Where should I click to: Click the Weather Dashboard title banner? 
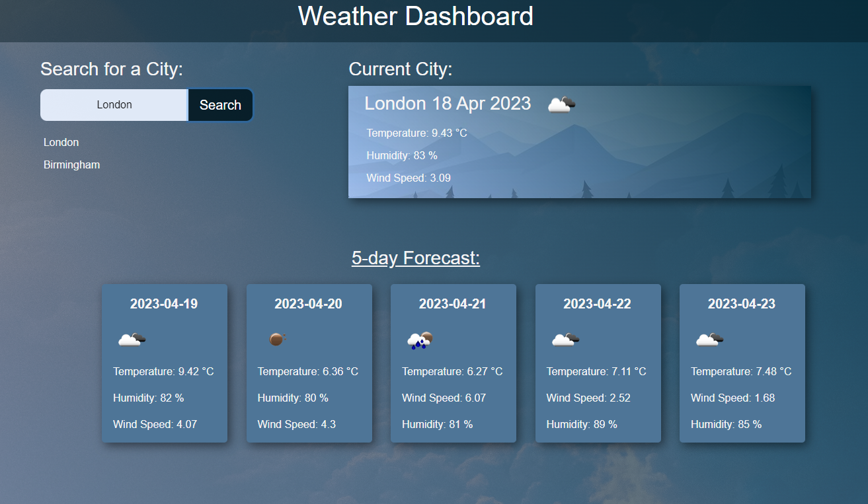416,17
